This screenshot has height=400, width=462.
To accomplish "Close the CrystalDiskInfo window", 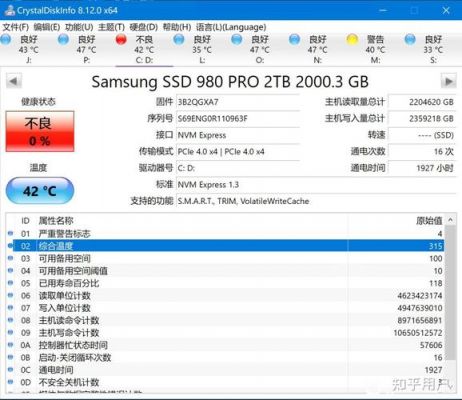I will coord(446,11).
